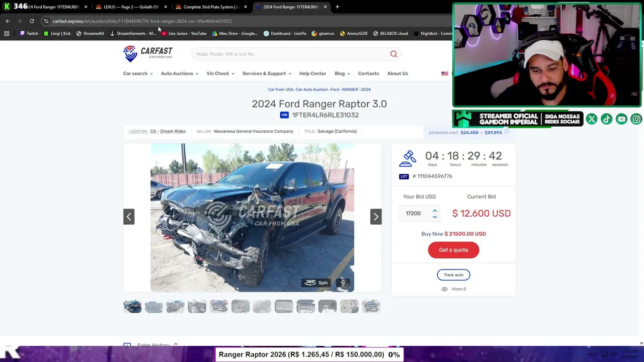The image size is (644, 362).
Task: Follow the Car from USA breadcrumb link
Action: (x=280, y=89)
